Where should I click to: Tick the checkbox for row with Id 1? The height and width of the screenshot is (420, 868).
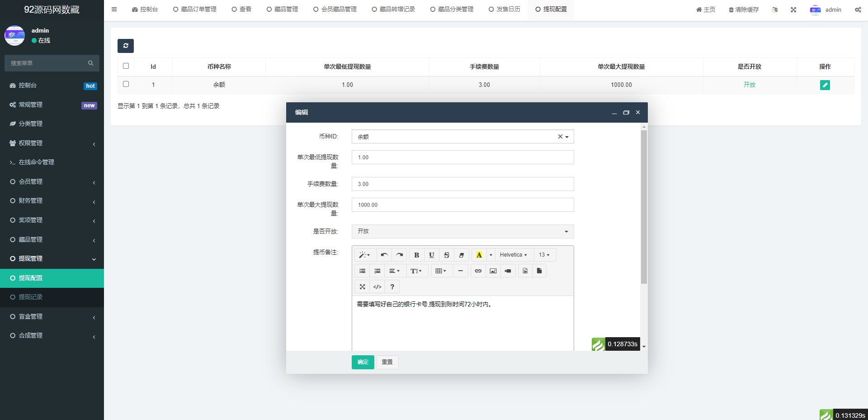pos(126,84)
